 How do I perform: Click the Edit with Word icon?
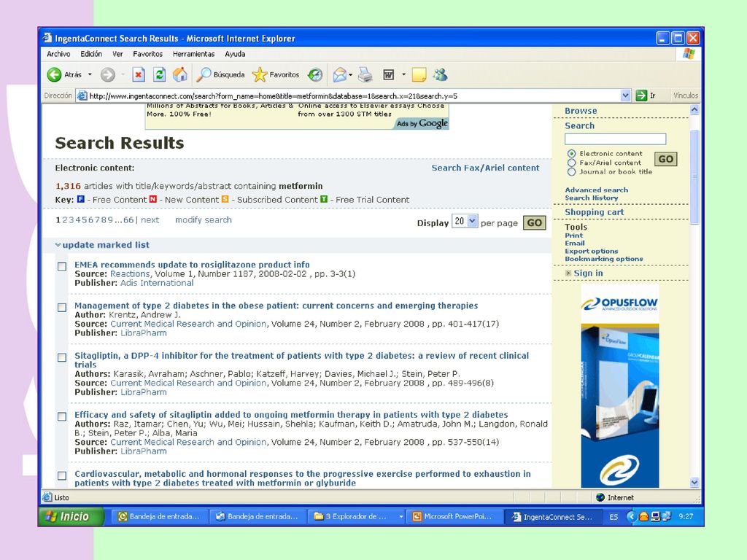coord(389,74)
